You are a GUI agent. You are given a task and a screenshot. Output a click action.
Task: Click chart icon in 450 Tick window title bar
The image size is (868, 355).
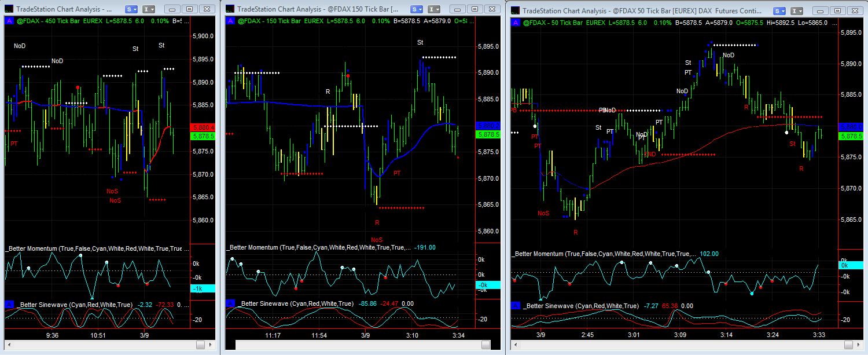tap(8, 9)
